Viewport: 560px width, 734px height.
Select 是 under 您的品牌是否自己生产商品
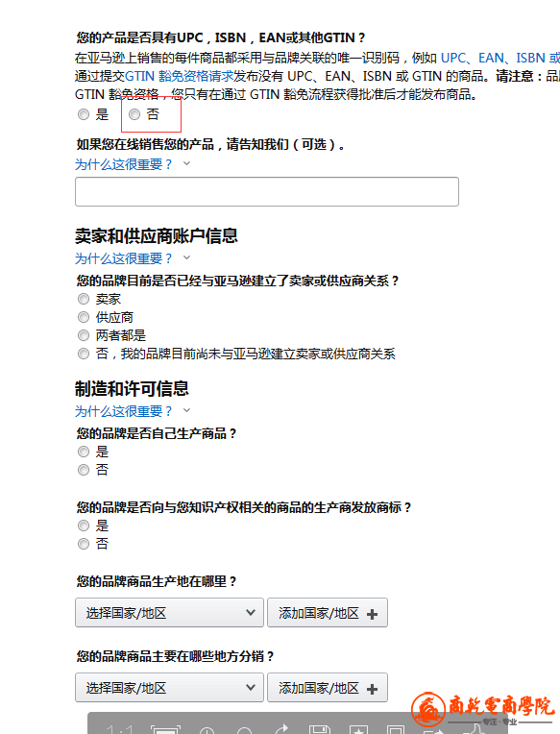click(84, 452)
